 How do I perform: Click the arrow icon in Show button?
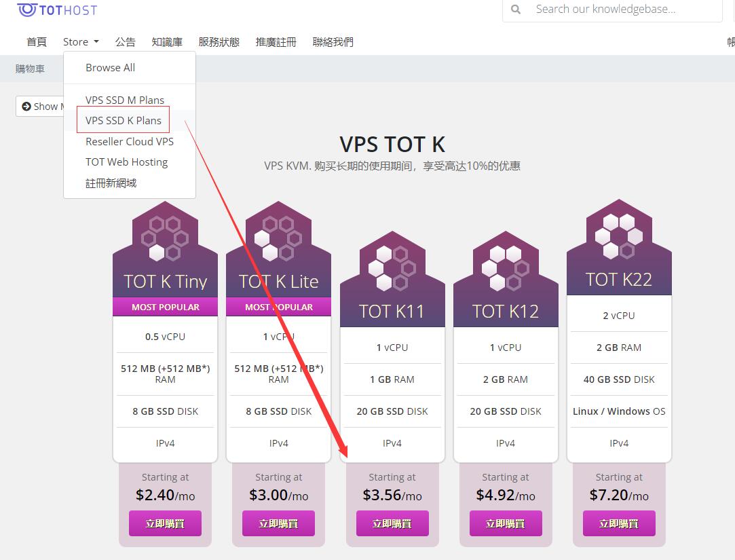click(26, 107)
